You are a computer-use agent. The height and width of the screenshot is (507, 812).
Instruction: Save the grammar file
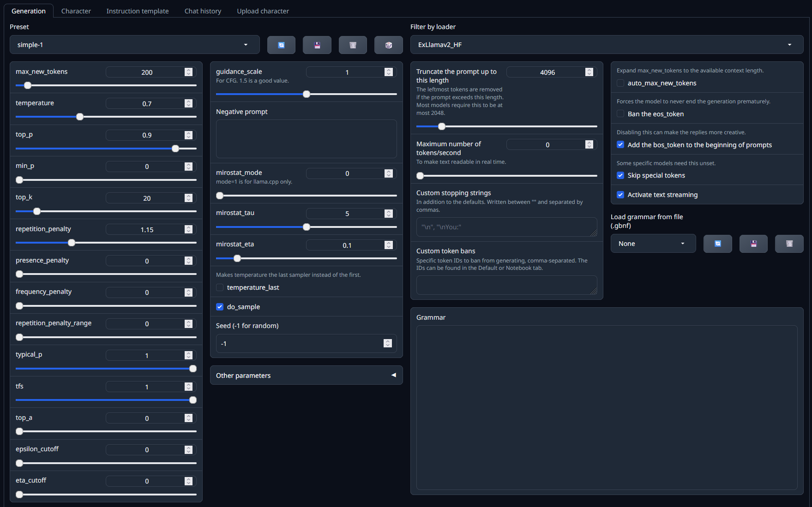pyautogui.click(x=753, y=244)
